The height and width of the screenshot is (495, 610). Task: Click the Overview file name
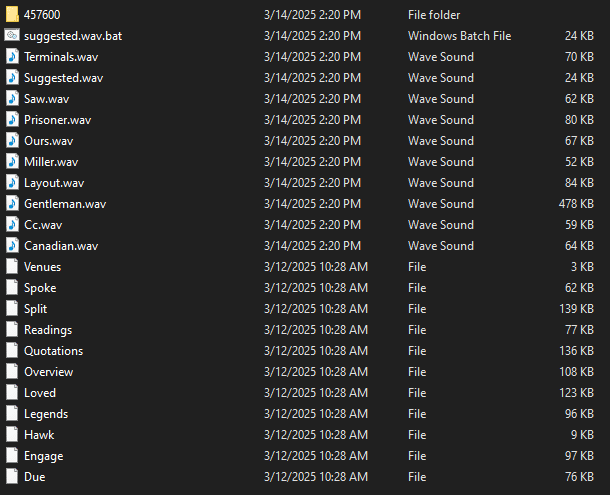(49, 372)
